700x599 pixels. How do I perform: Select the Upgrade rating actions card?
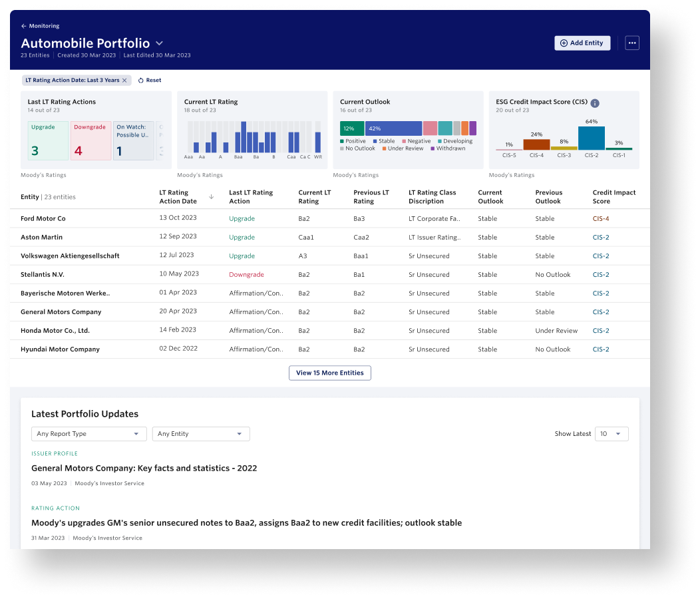[x=48, y=140]
